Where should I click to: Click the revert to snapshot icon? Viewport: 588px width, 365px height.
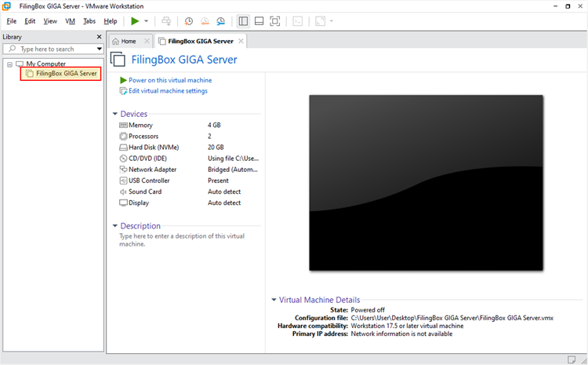[x=205, y=21]
